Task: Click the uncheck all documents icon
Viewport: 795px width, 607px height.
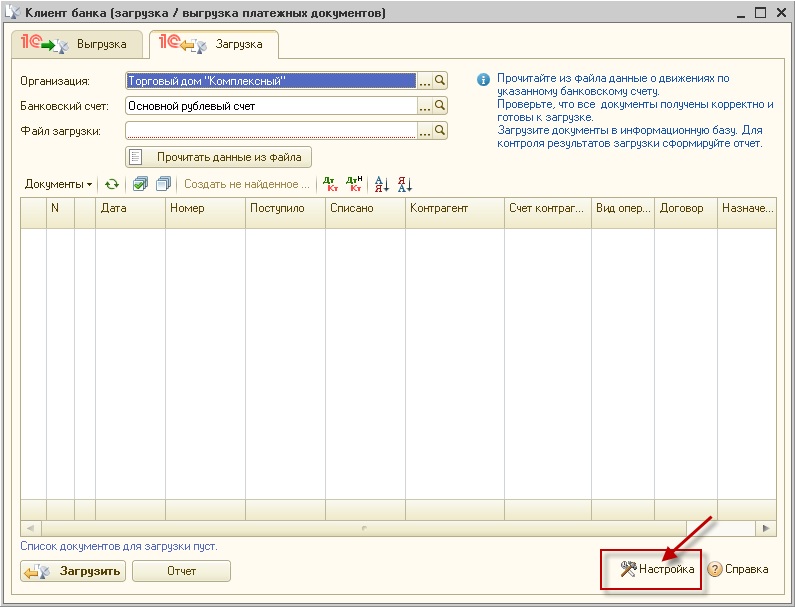Action: tap(163, 184)
